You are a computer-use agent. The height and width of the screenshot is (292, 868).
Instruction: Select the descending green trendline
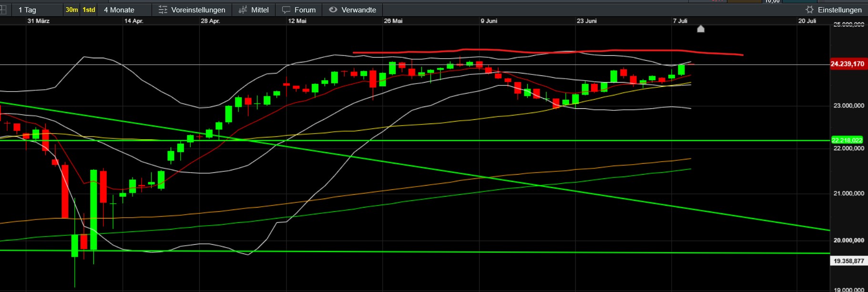click(415, 167)
